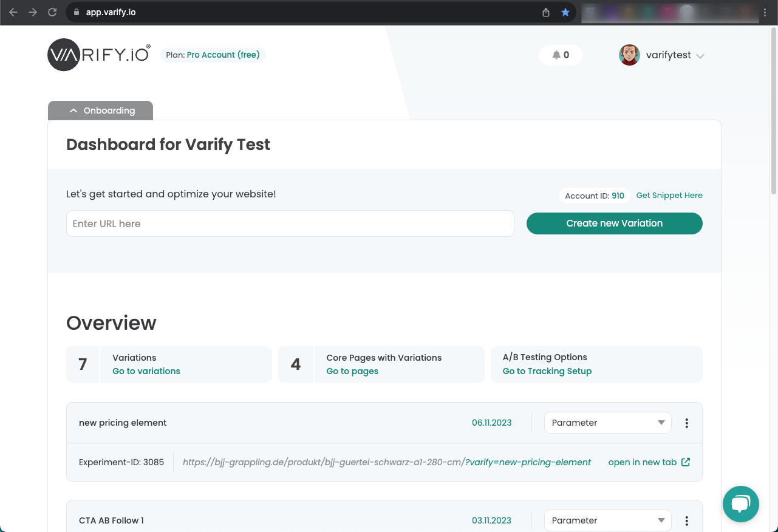The image size is (778, 532).
Task: Click the Pro Account (free) plan link
Action: point(223,55)
